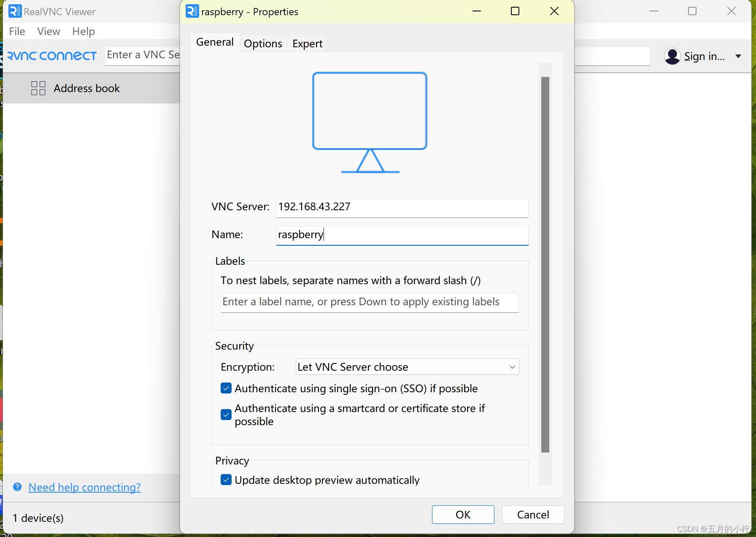Select the General tab

(215, 42)
